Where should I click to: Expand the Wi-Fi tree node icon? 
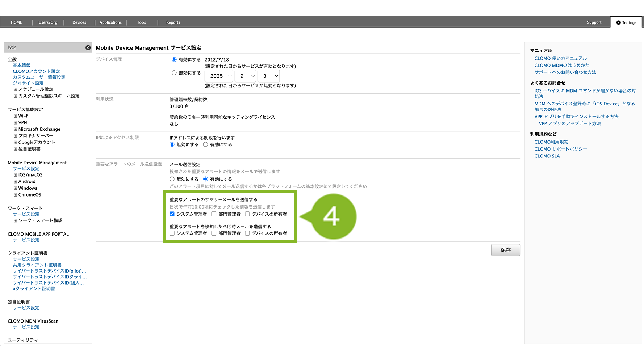pyautogui.click(x=16, y=116)
